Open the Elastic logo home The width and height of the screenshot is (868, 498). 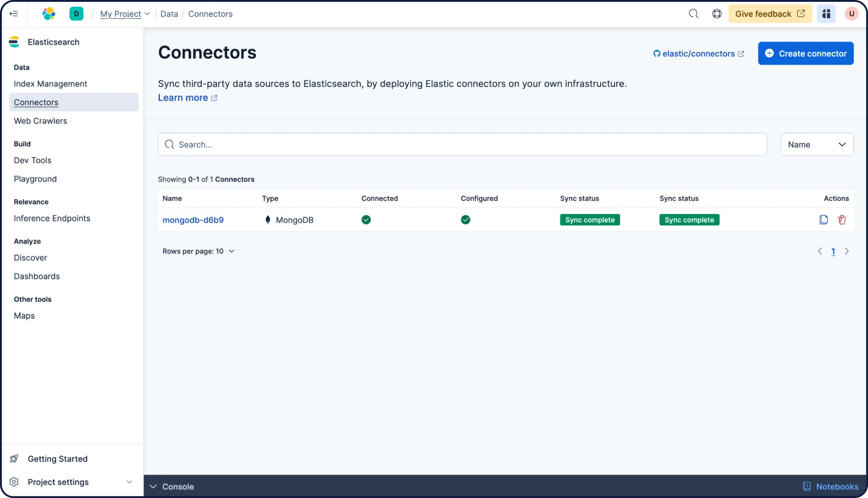pyautogui.click(x=49, y=14)
